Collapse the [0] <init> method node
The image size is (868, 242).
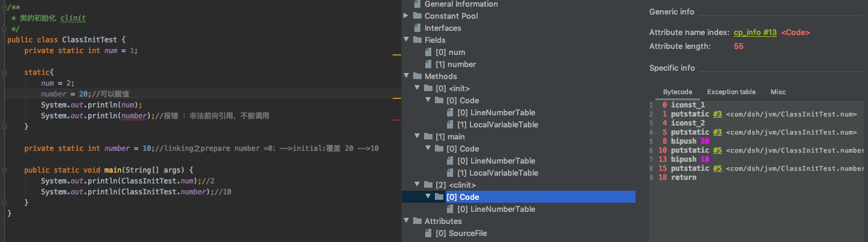417,89
